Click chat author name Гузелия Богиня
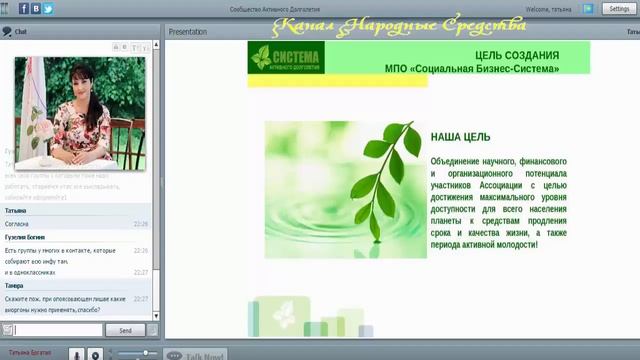The width and height of the screenshot is (640, 360). 25,237
